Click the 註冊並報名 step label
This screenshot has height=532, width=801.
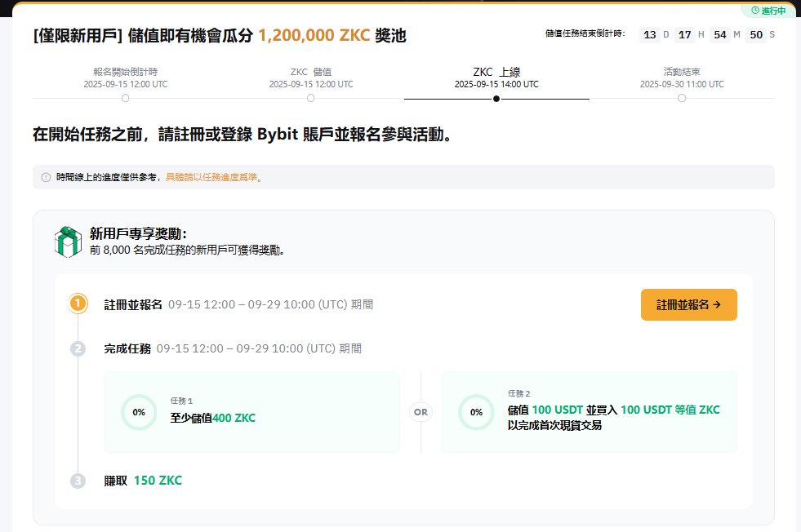[x=133, y=305]
